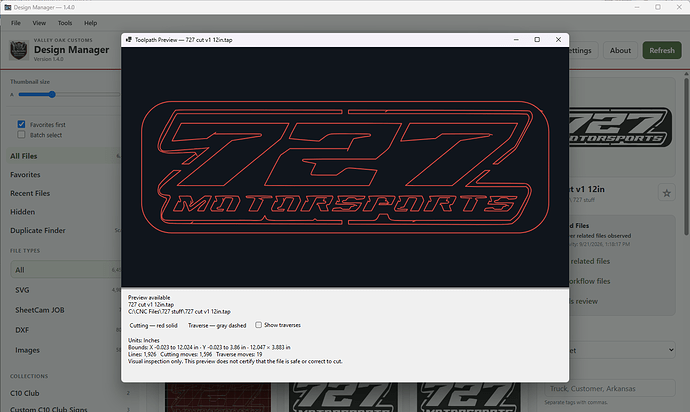The height and width of the screenshot is (412, 690).
Task: Click the favorite star icon for the file
Action: 667,193
